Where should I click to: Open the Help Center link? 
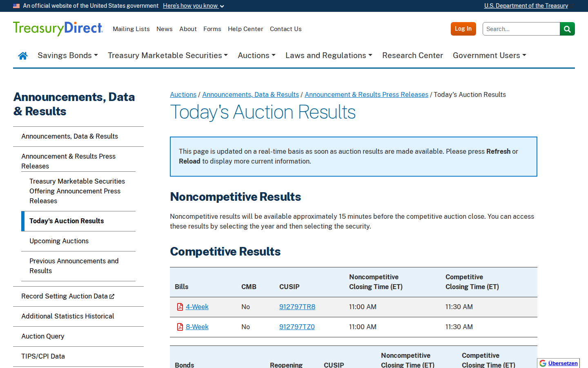(x=245, y=29)
